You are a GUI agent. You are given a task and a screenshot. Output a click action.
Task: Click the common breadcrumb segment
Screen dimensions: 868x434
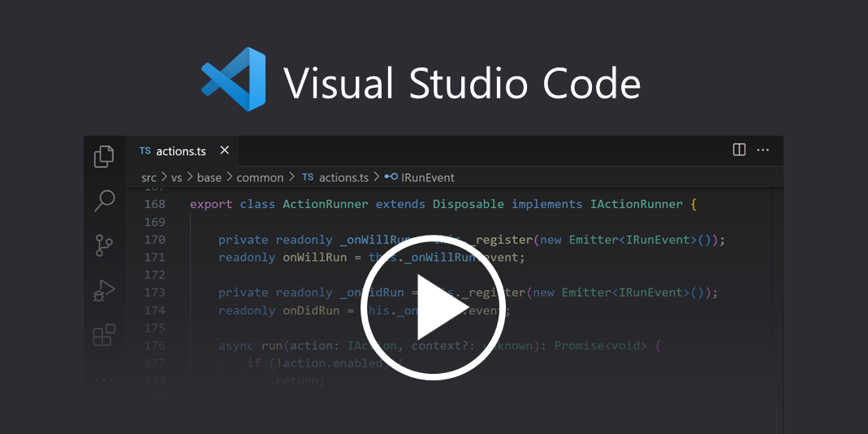click(260, 178)
